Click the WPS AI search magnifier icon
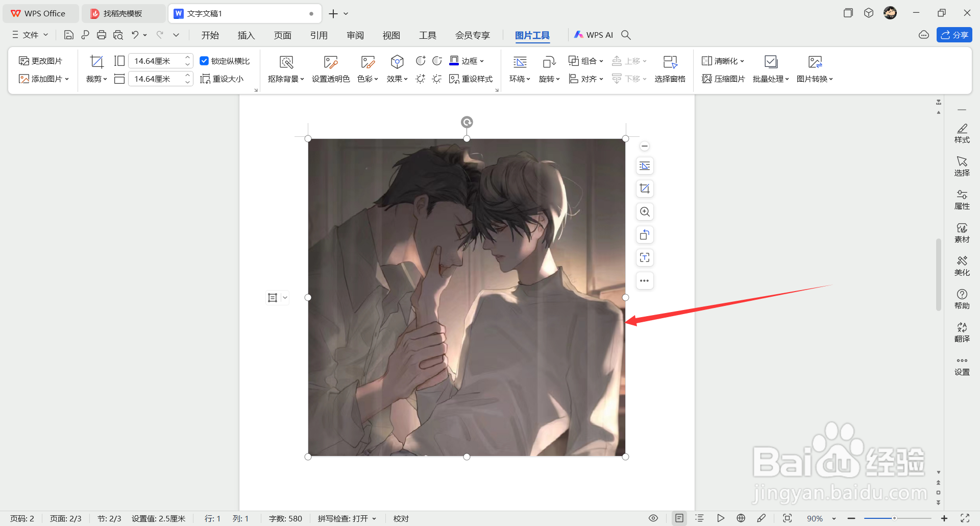 click(x=626, y=35)
